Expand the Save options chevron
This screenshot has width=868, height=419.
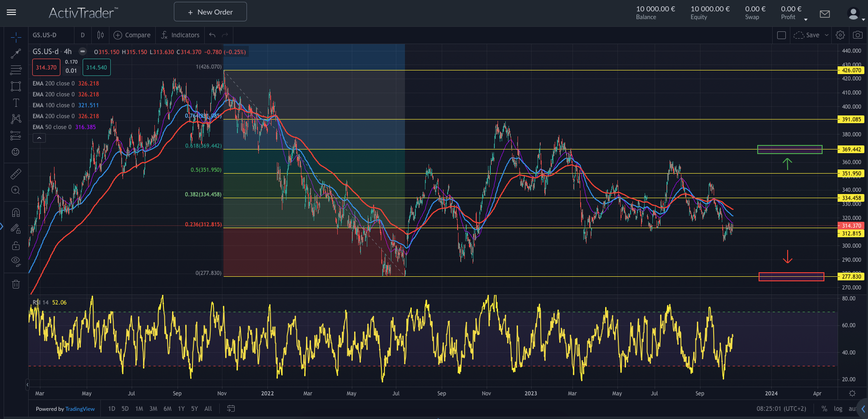point(827,35)
